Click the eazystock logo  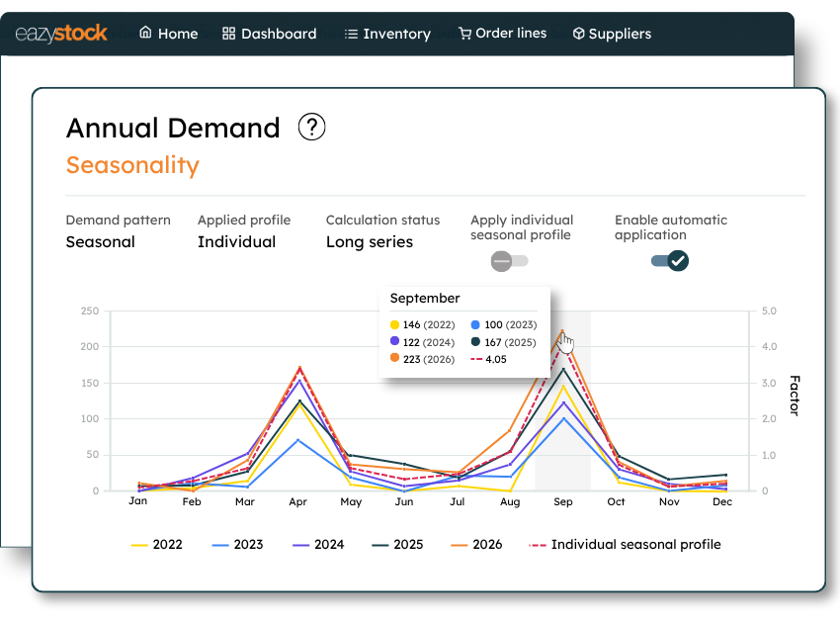pyautogui.click(x=61, y=34)
